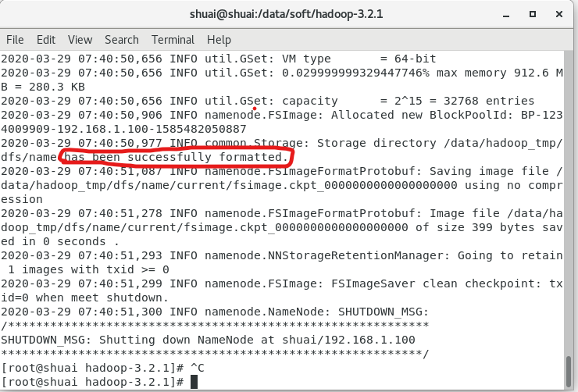The height and width of the screenshot is (392, 578).
Task: Click the empty scrollbar track above thumb
Action: tap(570, 195)
